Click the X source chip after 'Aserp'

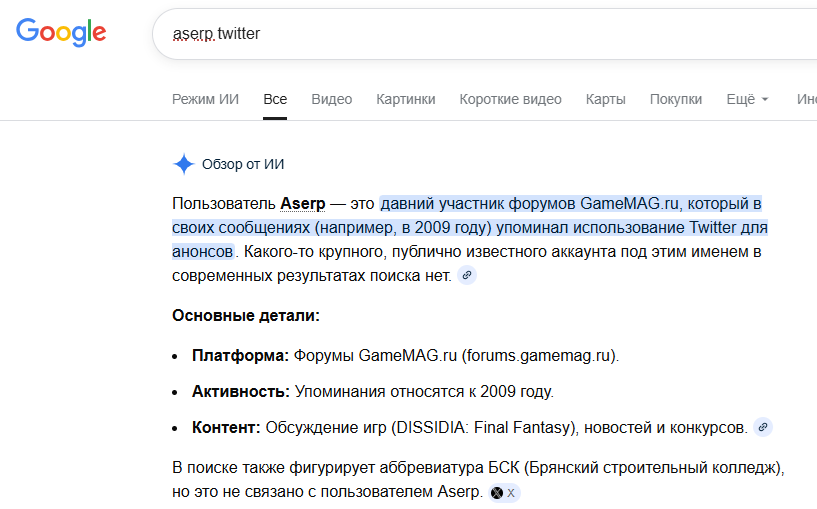pyautogui.click(x=504, y=493)
